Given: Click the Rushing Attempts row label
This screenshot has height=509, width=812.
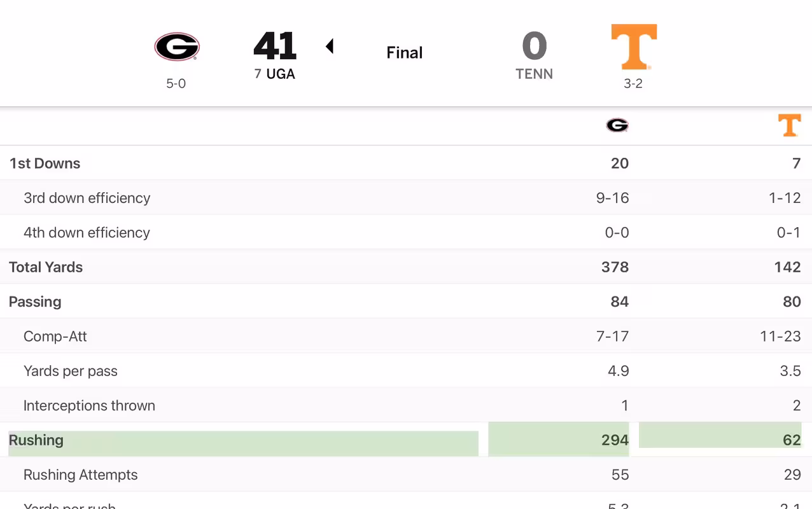Looking at the screenshot, I should [81, 475].
